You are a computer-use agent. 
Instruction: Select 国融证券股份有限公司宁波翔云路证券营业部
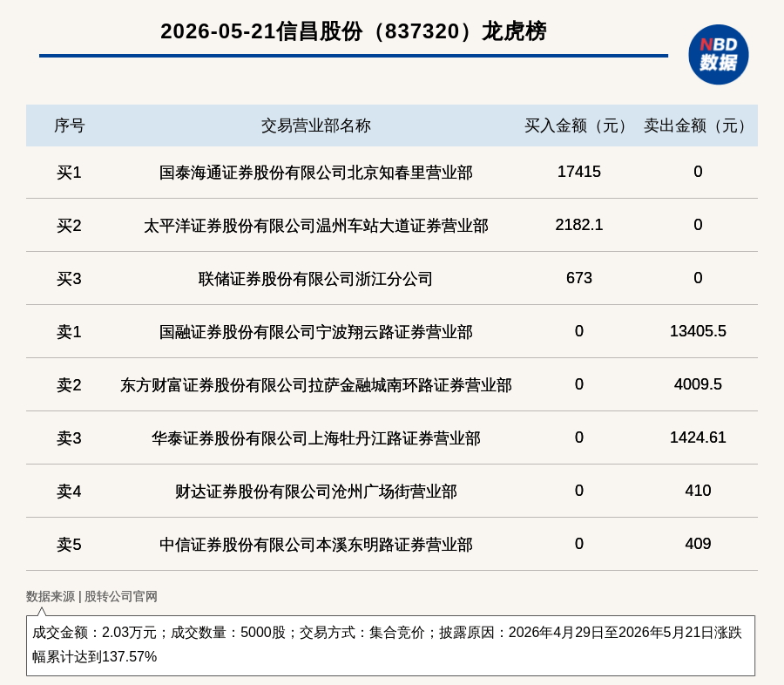(x=316, y=332)
